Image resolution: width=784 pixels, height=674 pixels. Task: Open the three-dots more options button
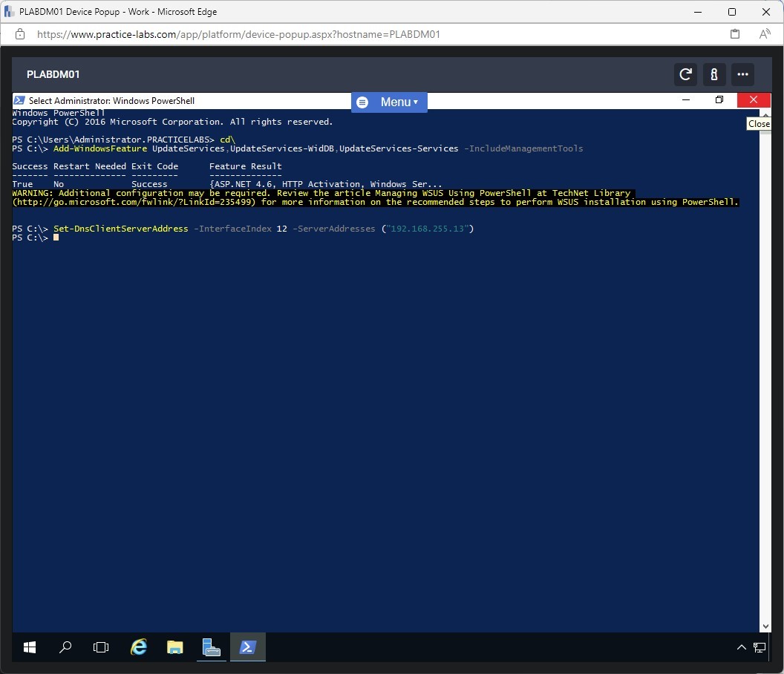(x=742, y=74)
